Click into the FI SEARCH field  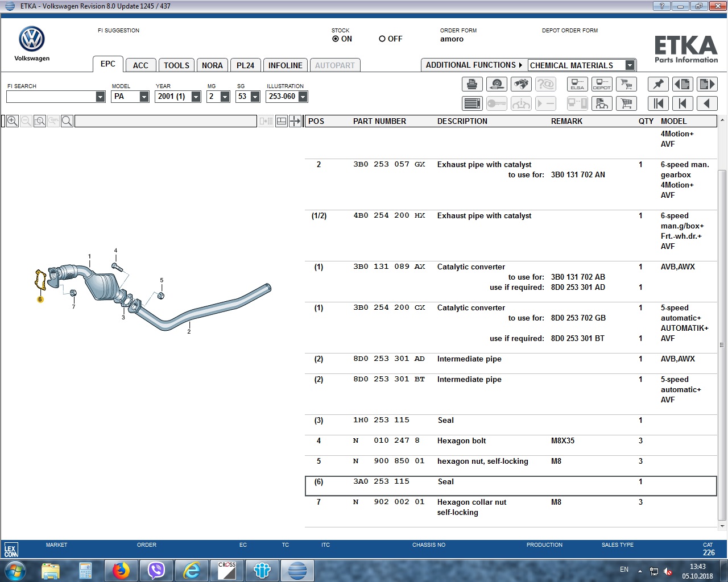point(51,97)
